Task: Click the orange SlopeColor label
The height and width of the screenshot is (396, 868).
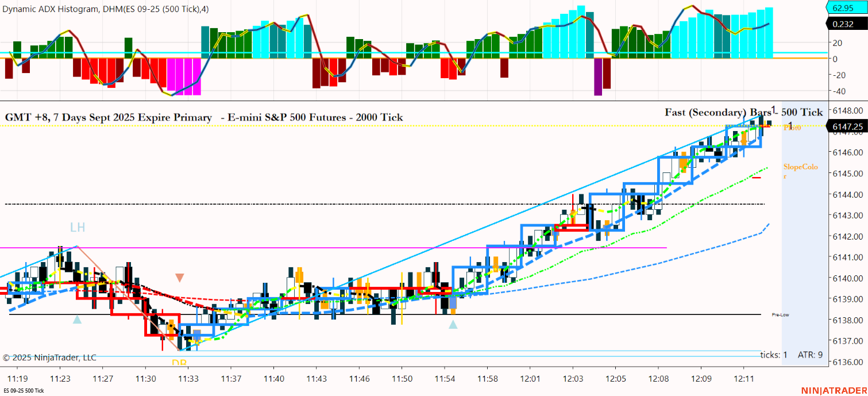Action: (800, 171)
